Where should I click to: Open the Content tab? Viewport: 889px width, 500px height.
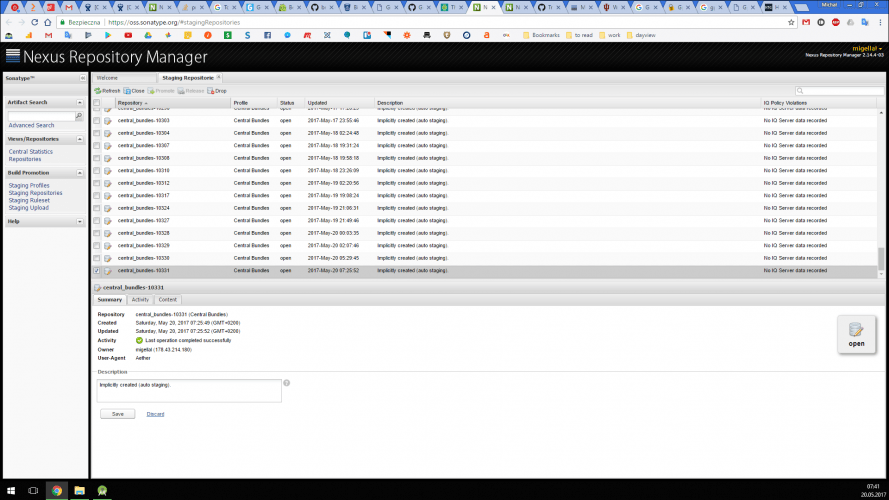[x=167, y=300]
